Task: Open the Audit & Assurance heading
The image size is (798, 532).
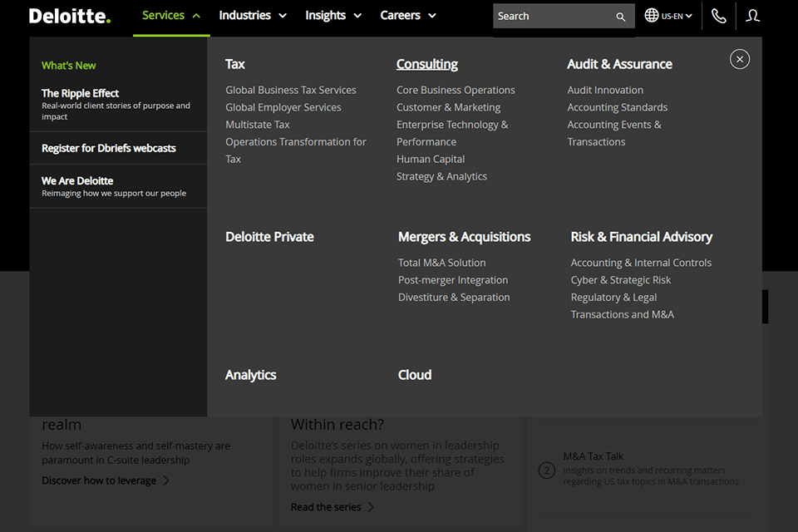Action: pos(619,64)
